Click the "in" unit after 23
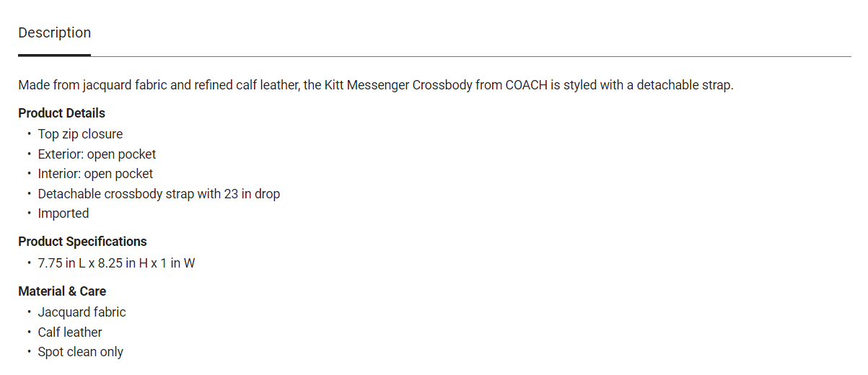Image resolution: width=868 pixels, height=375 pixels. click(247, 194)
